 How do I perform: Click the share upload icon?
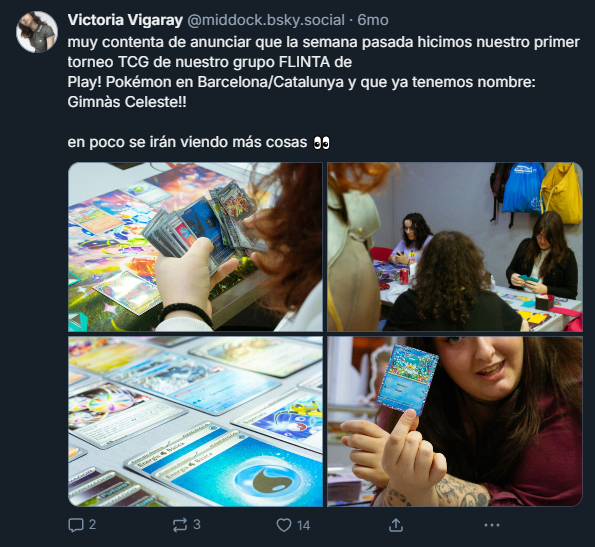(x=396, y=525)
